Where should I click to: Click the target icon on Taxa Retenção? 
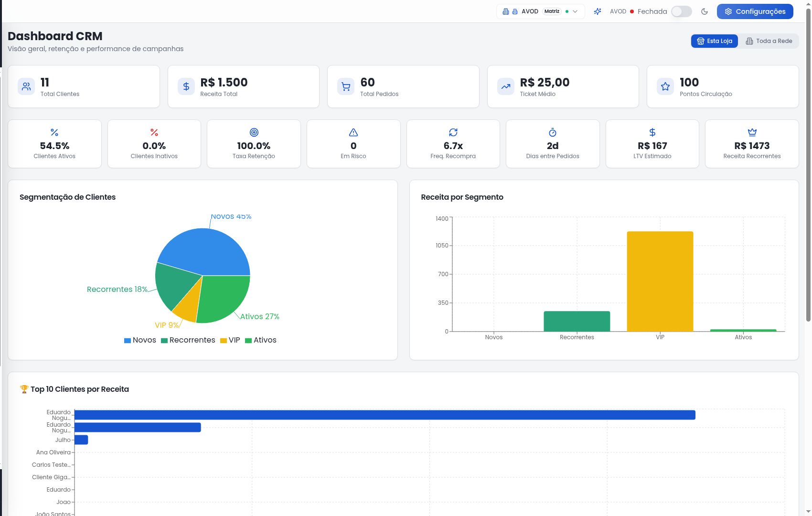tap(254, 132)
